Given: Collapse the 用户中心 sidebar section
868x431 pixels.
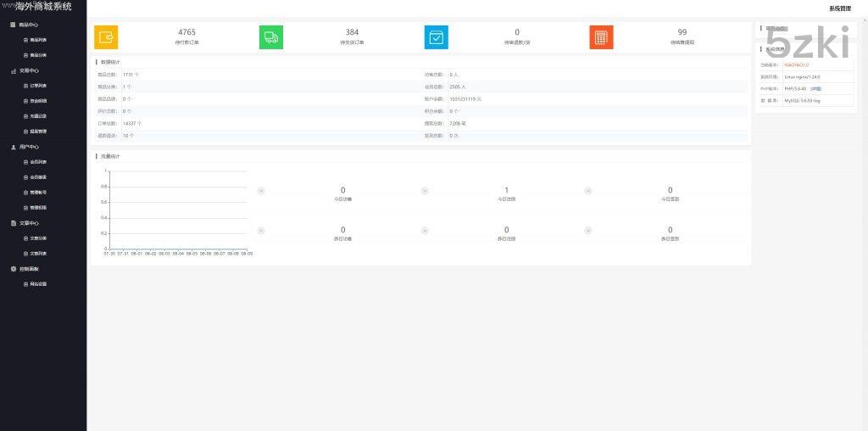Looking at the screenshot, I should [29, 147].
